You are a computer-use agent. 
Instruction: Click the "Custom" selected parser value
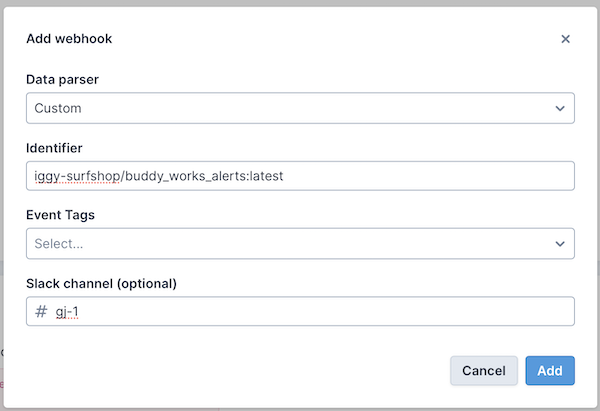(58, 108)
